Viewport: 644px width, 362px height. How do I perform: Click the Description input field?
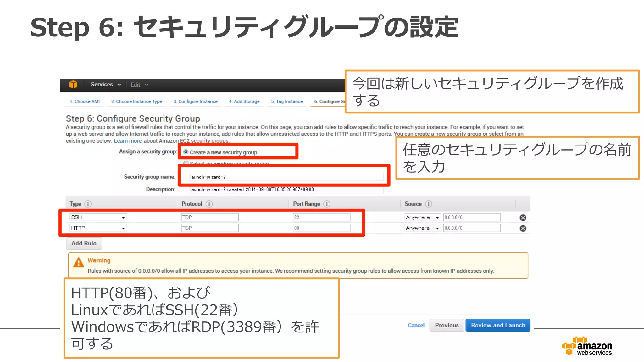[x=286, y=189]
